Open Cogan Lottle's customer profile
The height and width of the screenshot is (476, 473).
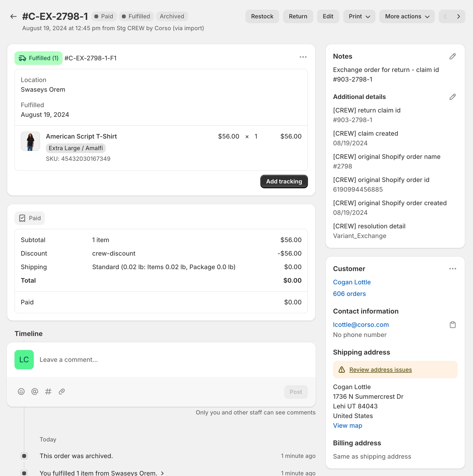click(352, 282)
